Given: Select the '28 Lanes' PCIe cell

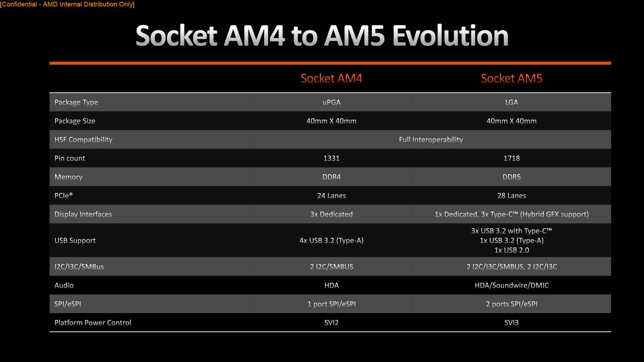Looking at the screenshot, I should click(x=511, y=195).
